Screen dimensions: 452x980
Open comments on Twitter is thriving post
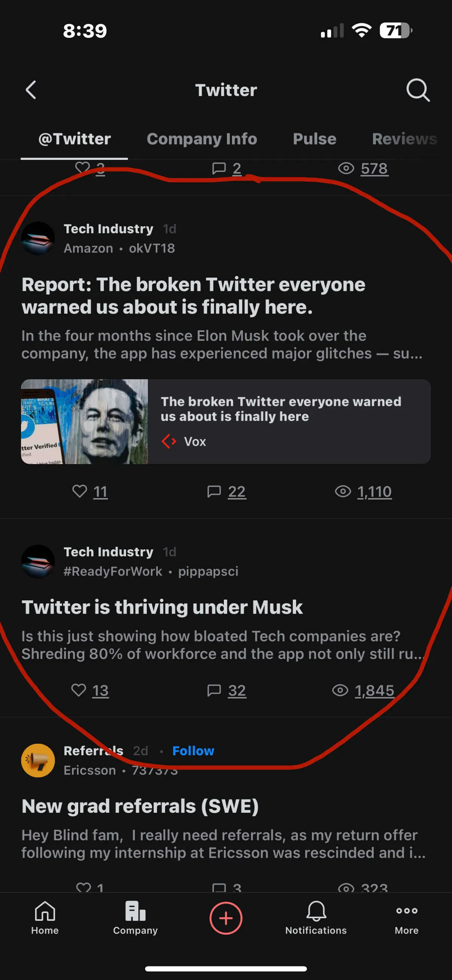pyautogui.click(x=215, y=690)
